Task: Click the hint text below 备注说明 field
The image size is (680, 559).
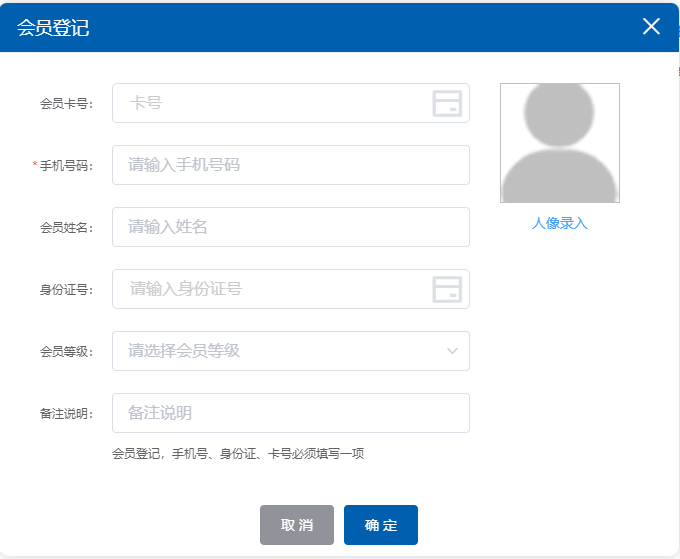Action: point(238,454)
